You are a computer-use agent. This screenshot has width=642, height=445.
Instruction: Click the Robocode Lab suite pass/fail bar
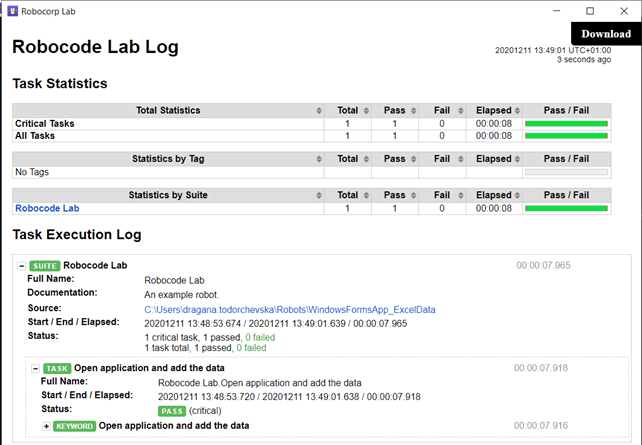566,208
